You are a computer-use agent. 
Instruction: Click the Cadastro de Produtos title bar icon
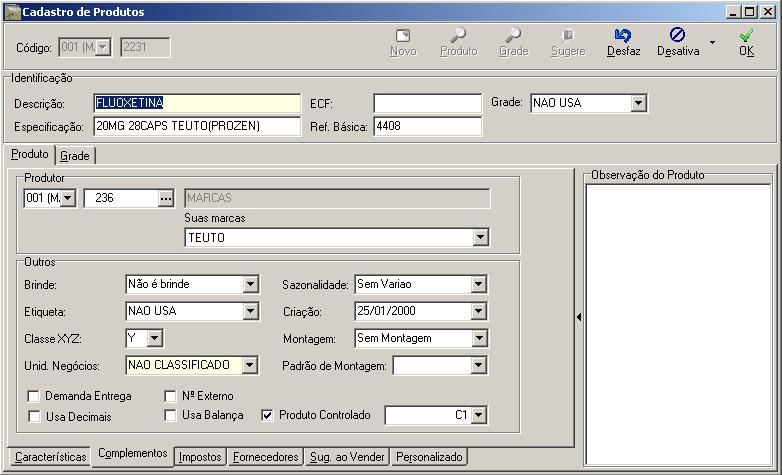point(12,12)
